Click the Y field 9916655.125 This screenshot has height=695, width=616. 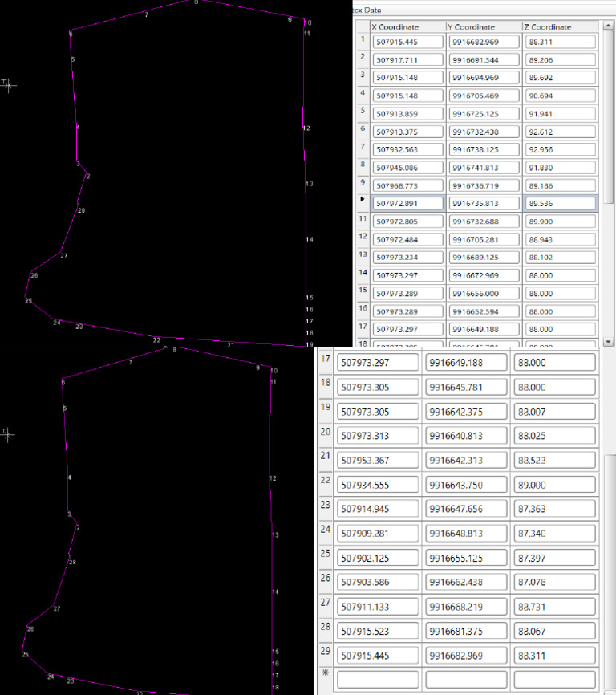(466, 558)
